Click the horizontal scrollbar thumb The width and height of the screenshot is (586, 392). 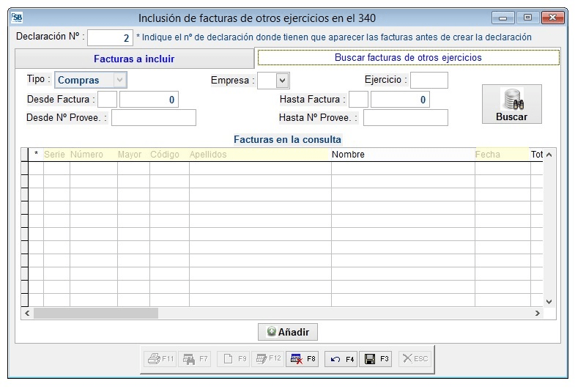tap(96, 313)
